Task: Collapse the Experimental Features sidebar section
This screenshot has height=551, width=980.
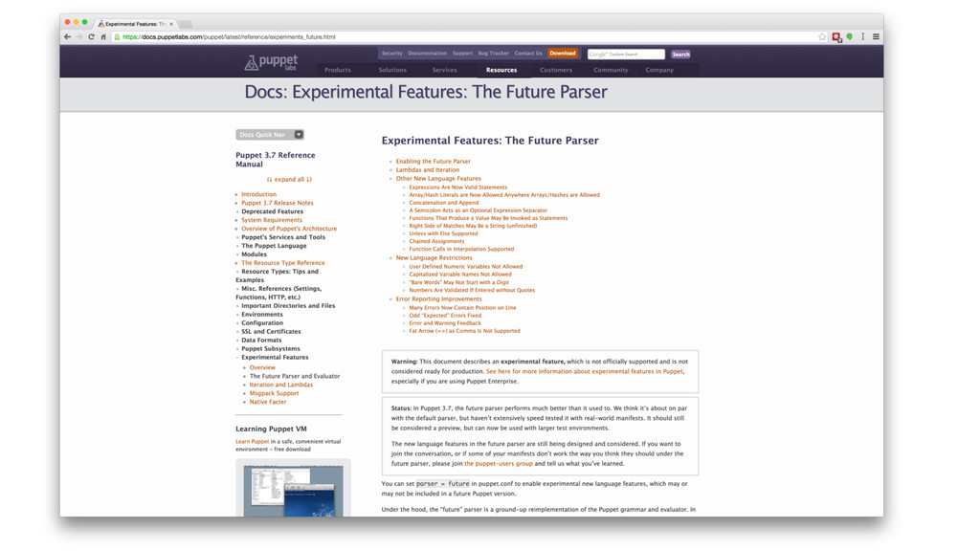Action: pos(275,358)
